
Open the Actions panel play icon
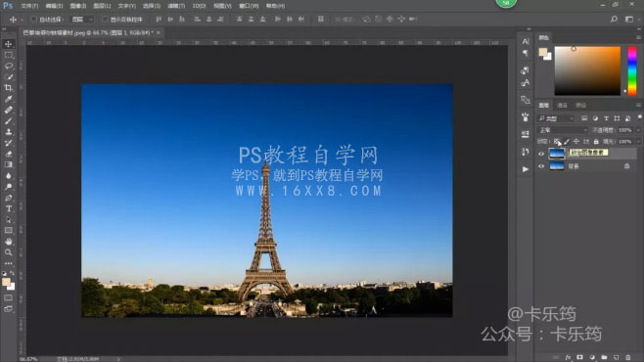pos(526,168)
